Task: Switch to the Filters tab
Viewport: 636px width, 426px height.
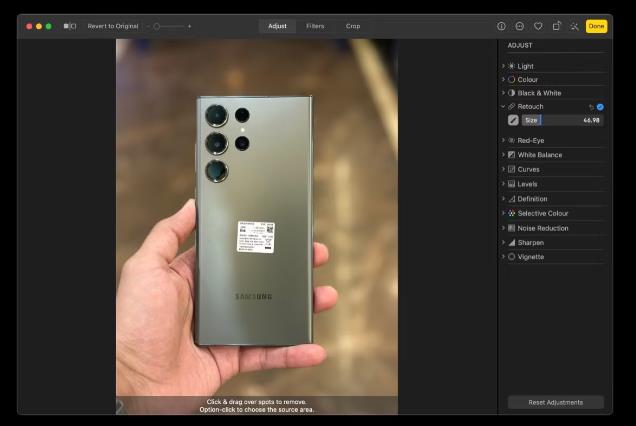Action: pos(315,26)
